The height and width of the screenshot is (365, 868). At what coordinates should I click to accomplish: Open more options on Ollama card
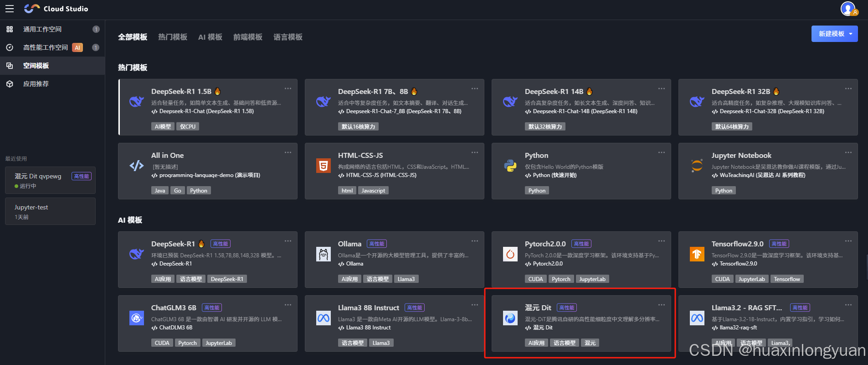tap(475, 241)
